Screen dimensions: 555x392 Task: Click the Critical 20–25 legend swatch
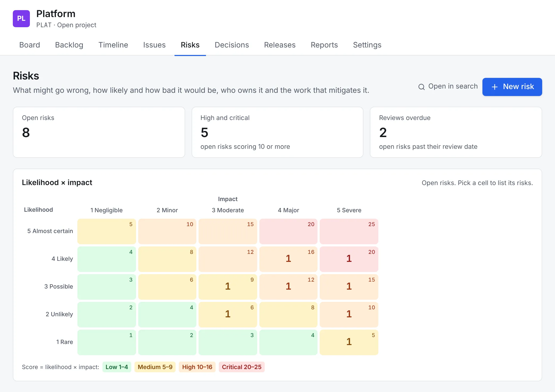[x=241, y=367]
